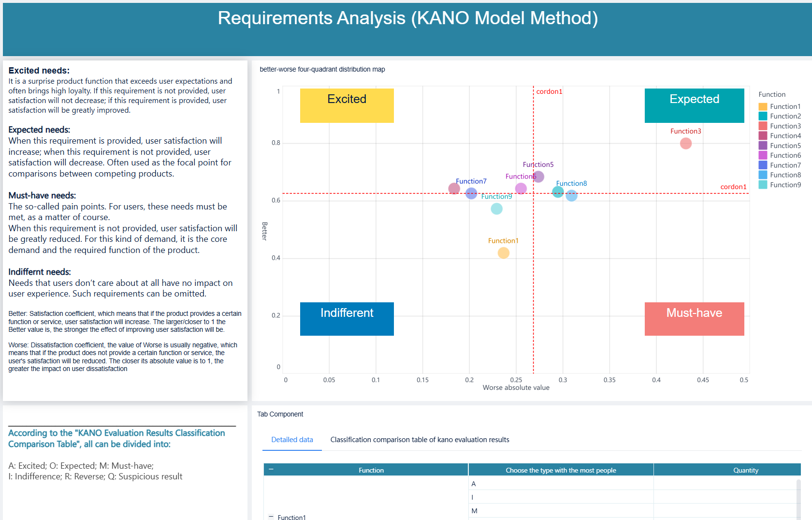Select the Function1 bubble on the scatter chart
The height and width of the screenshot is (520, 812).
503,253
